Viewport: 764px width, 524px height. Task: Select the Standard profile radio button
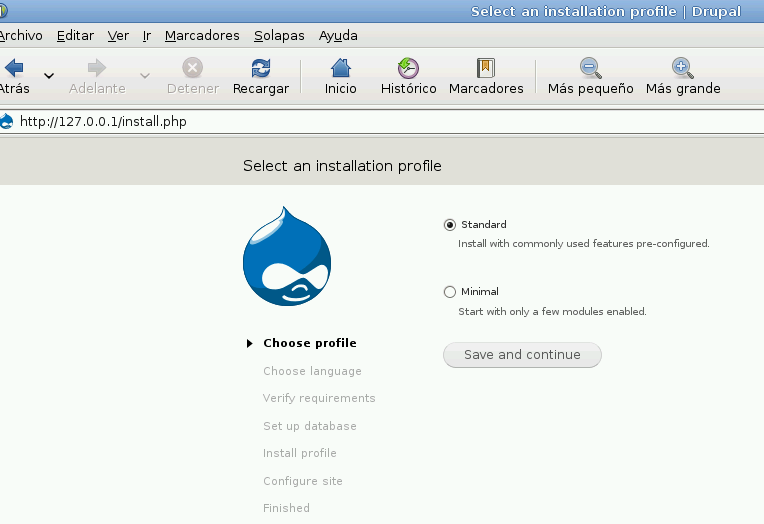450,225
